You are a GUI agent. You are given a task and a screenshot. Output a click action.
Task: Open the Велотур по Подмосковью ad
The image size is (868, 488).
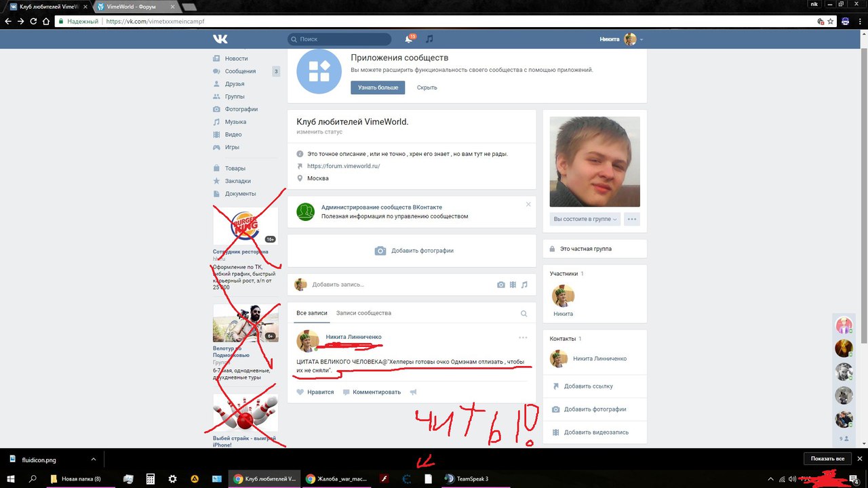(245, 323)
